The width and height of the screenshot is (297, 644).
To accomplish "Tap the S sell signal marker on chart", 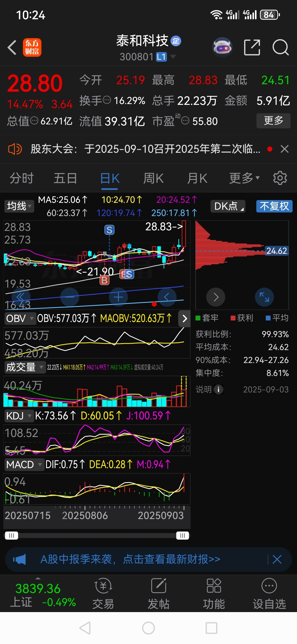I will 109,230.
